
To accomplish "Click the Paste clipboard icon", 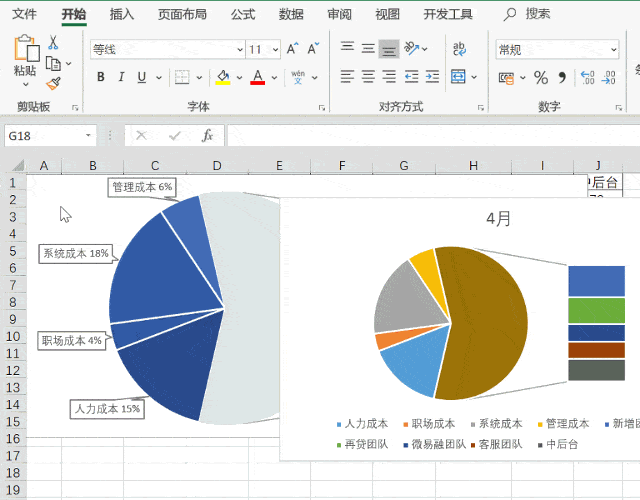I will point(27,48).
